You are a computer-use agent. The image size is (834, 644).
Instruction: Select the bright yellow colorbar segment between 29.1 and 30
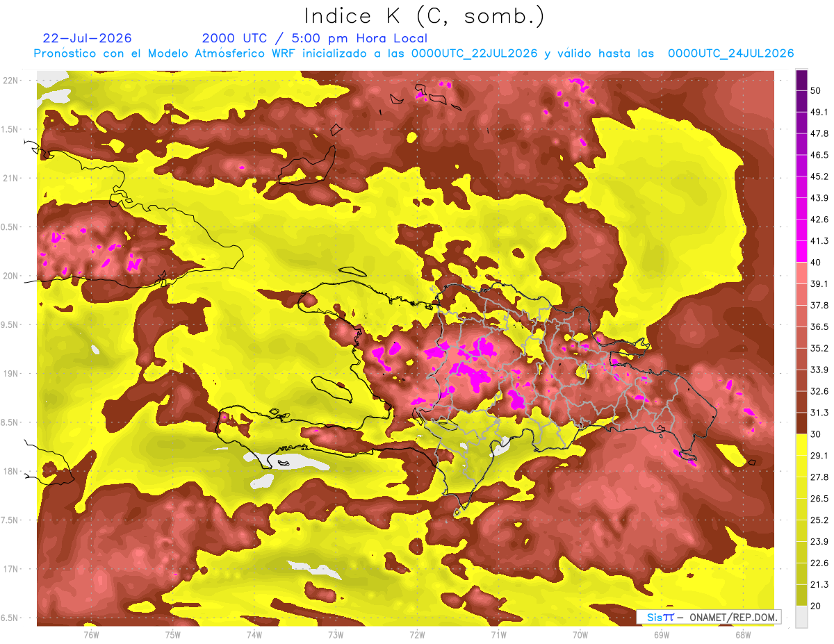point(801,445)
